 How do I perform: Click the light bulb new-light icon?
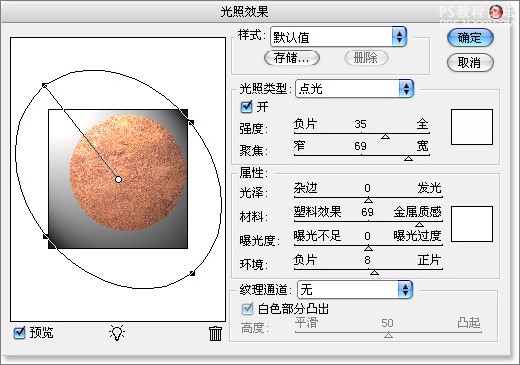[117, 332]
